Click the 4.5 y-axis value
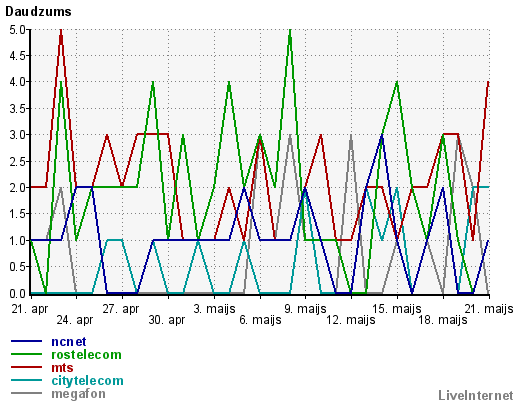This screenshot has height=405, width=520. click(17, 56)
